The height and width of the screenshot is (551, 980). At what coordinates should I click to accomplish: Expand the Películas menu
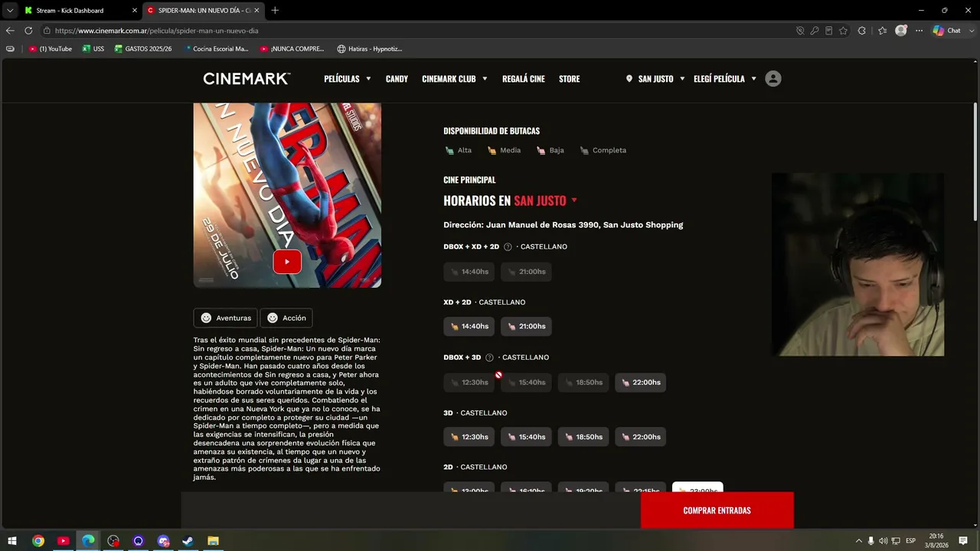coord(348,79)
